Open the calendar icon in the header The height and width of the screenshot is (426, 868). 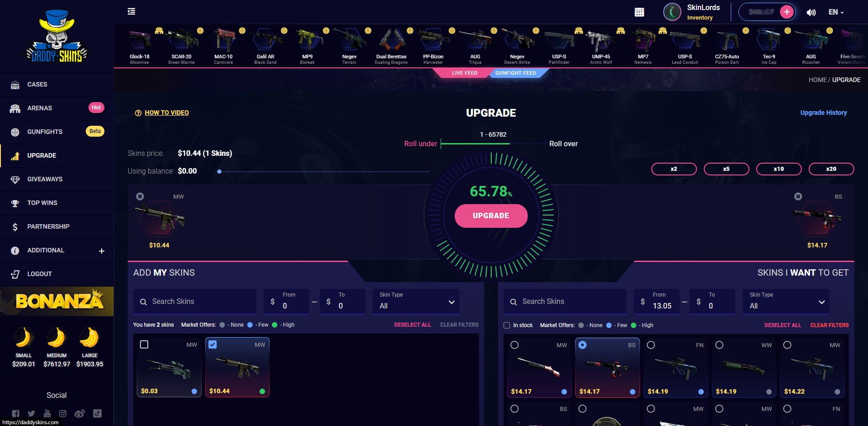click(x=639, y=12)
